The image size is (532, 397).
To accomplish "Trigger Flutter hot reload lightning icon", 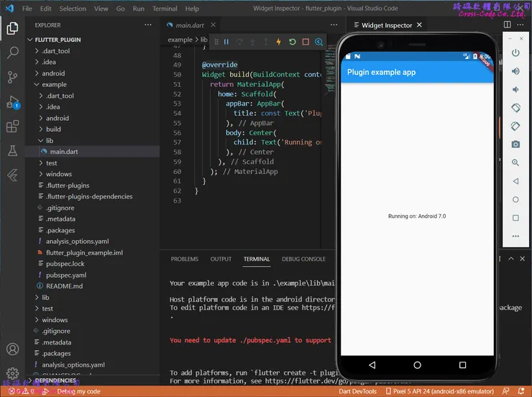I will coord(279,42).
